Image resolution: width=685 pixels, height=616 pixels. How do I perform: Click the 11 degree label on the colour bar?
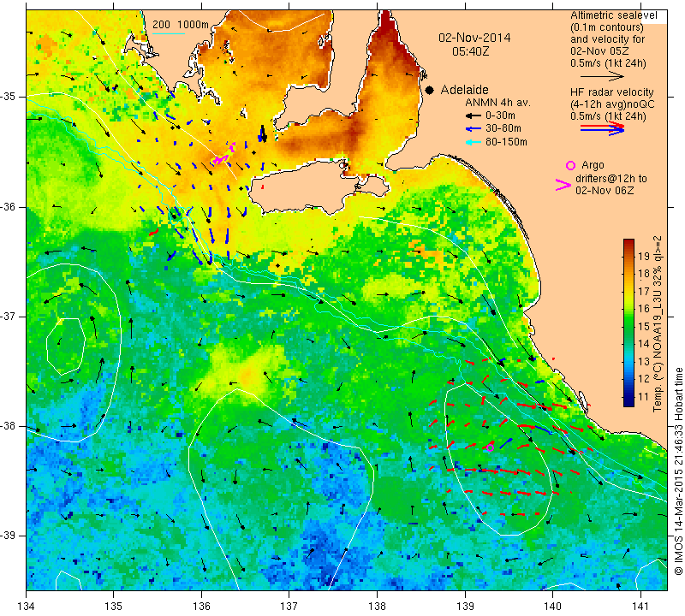[644, 396]
